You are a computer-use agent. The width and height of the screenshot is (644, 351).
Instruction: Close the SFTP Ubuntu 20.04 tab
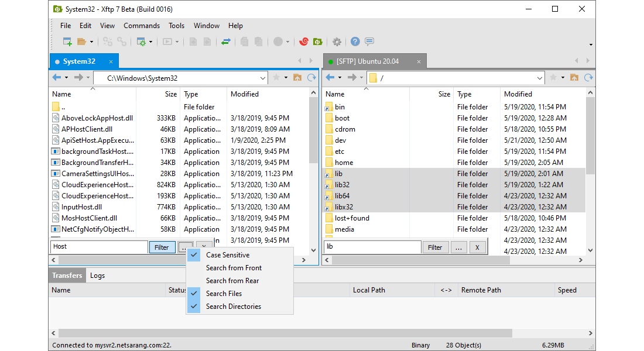[419, 61]
